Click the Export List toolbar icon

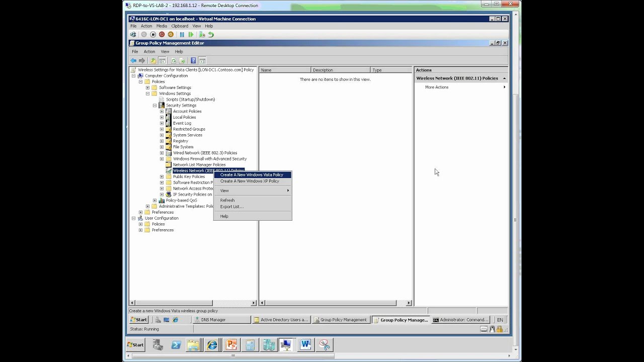click(x=182, y=60)
